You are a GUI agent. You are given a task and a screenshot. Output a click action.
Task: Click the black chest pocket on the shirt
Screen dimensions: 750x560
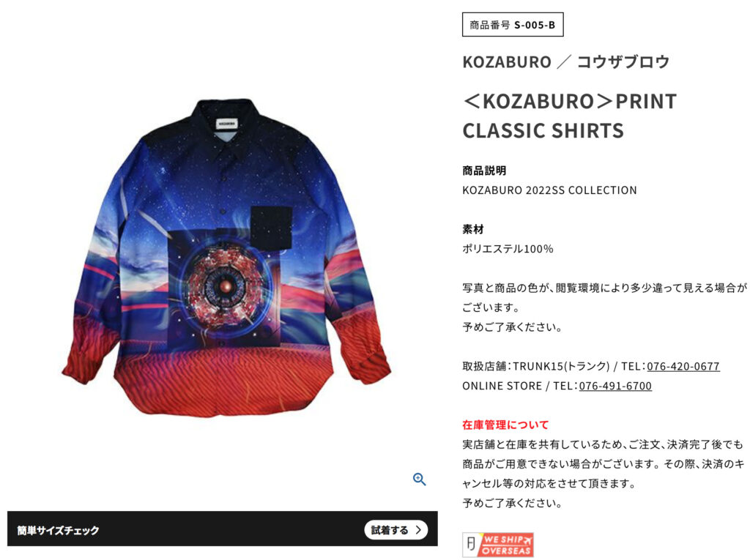[x=271, y=228]
